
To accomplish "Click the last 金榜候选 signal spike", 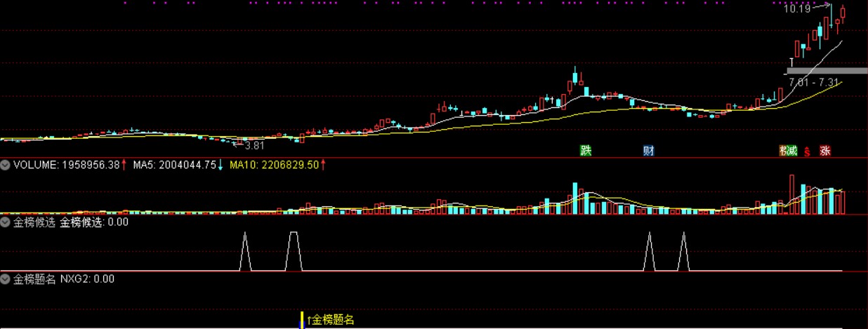I will click(x=683, y=250).
